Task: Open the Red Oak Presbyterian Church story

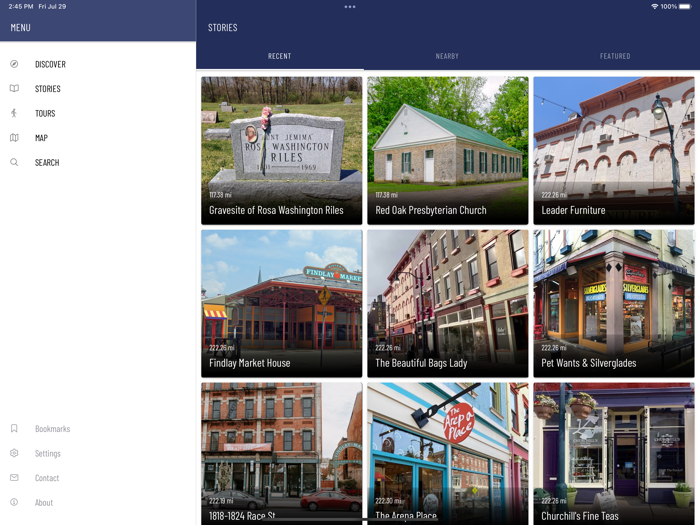Action: (x=448, y=150)
